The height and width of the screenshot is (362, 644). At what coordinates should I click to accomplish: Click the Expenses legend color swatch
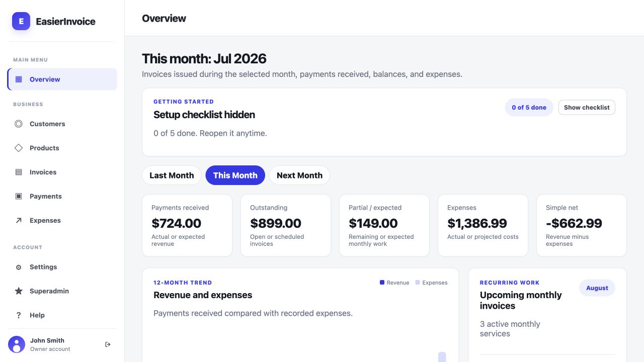point(418,283)
